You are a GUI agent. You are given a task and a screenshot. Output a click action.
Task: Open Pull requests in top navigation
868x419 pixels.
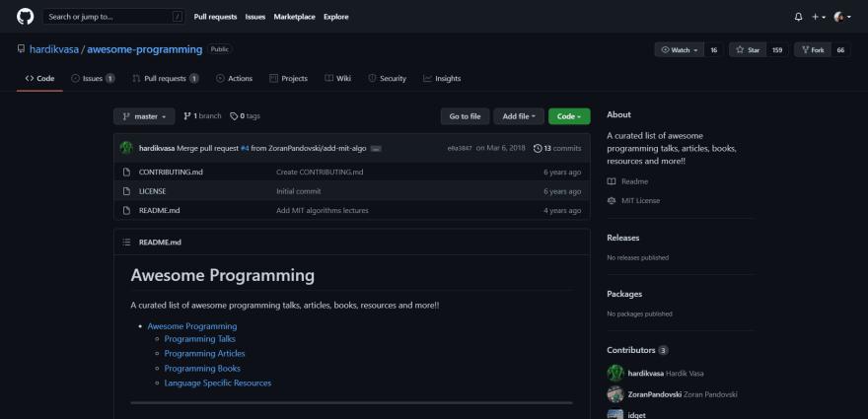(x=215, y=17)
